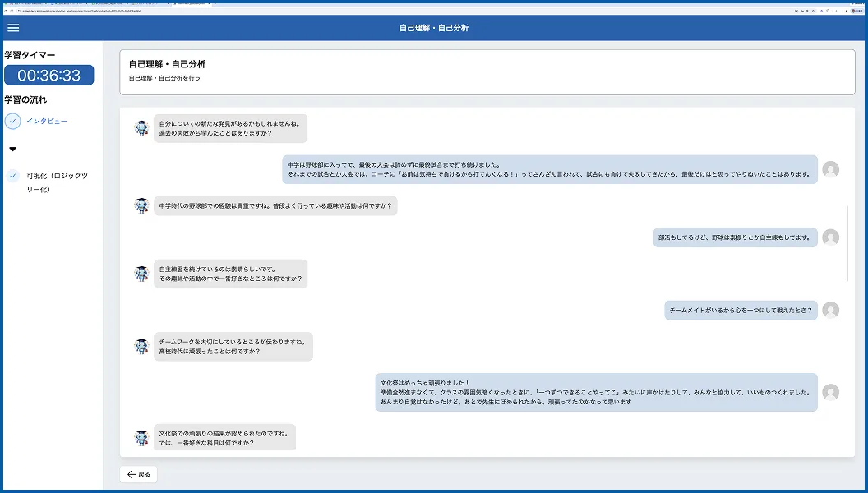The image size is (868, 493).
Task: Select the インタビュー step in 学習の流れ
Action: click(47, 121)
